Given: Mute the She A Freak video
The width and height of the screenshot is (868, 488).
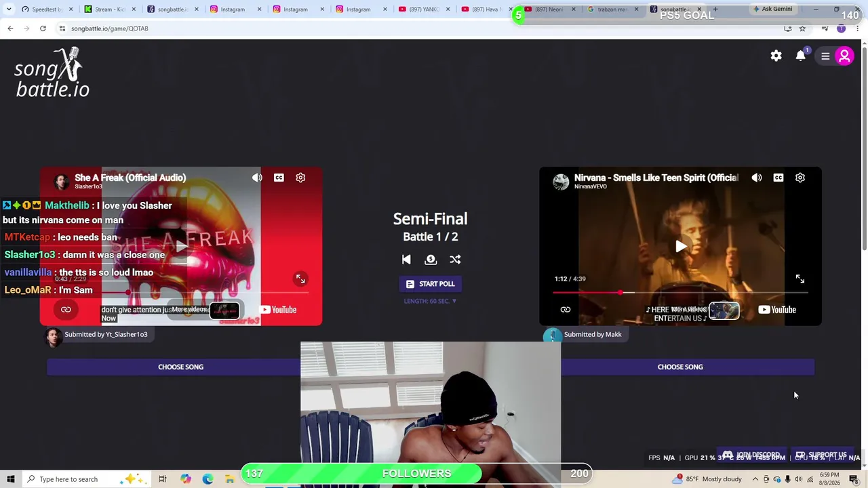Looking at the screenshot, I should pyautogui.click(x=257, y=178).
